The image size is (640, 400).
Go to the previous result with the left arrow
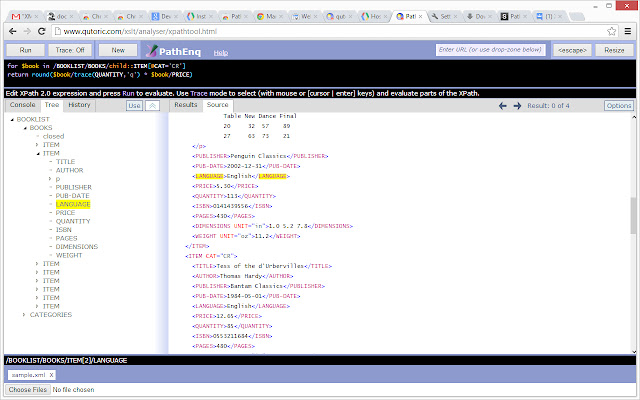pyautogui.click(x=502, y=106)
